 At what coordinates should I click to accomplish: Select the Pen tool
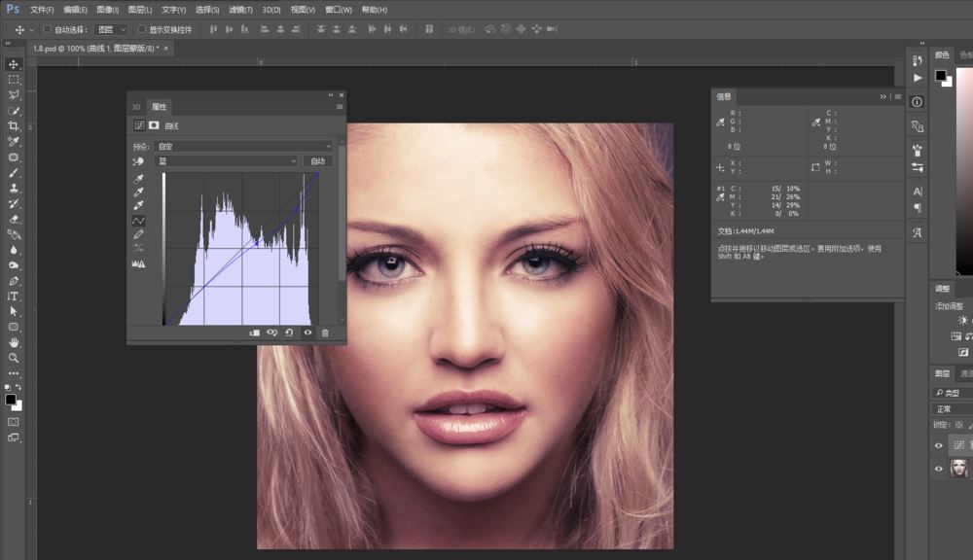coord(14,281)
